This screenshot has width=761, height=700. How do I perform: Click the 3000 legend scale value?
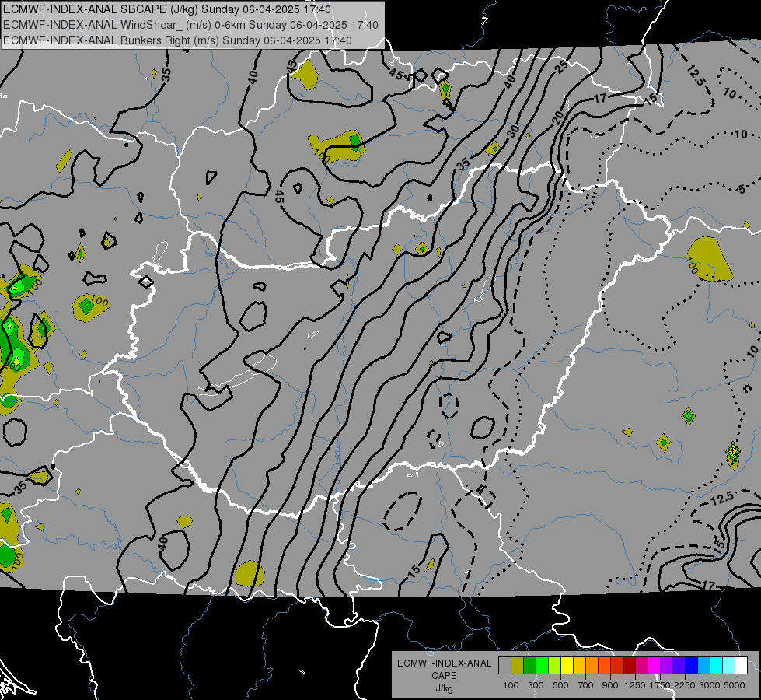tap(710, 685)
